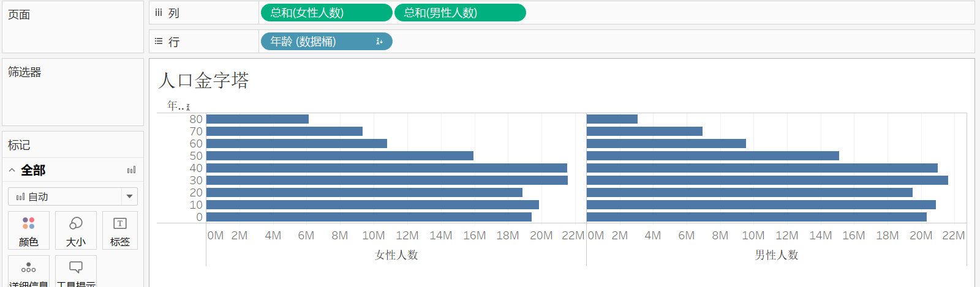Select the age 20 row label
The image size is (980, 287).
coord(196,193)
